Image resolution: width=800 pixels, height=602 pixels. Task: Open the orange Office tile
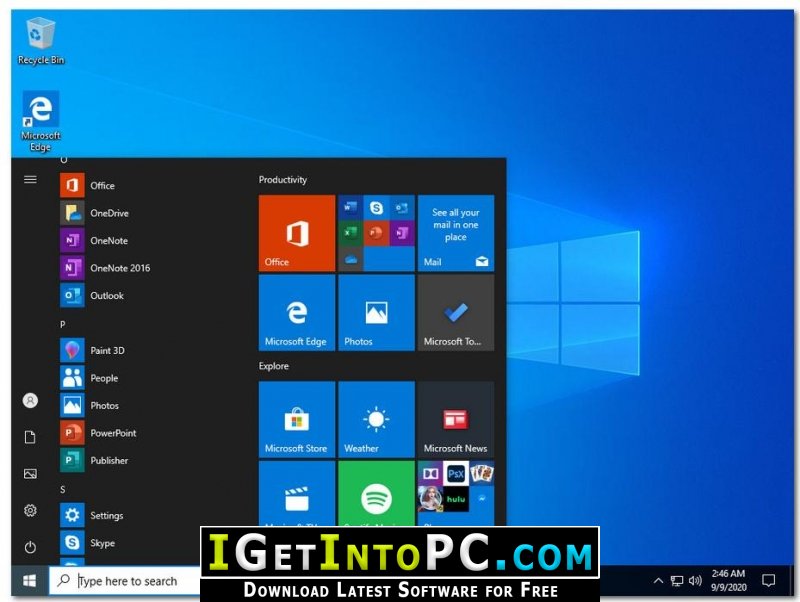[x=297, y=233]
